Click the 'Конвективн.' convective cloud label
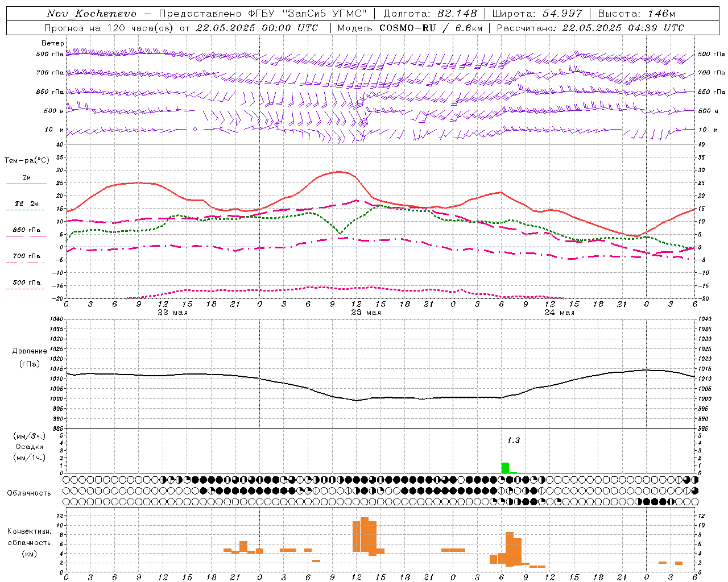This screenshot has width=728, height=582. pyautogui.click(x=30, y=531)
